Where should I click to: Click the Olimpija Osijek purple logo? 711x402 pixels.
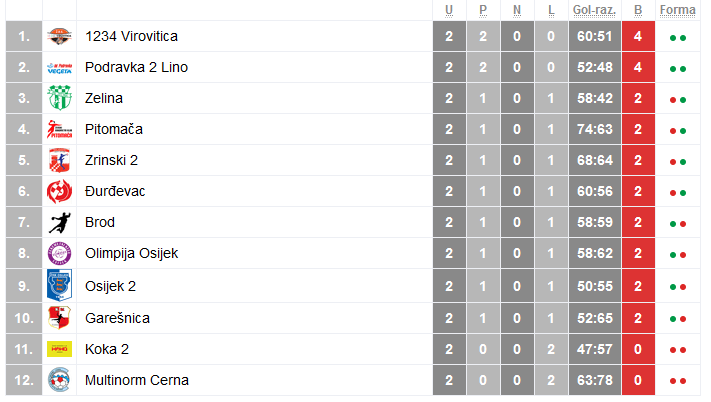[x=60, y=254]
